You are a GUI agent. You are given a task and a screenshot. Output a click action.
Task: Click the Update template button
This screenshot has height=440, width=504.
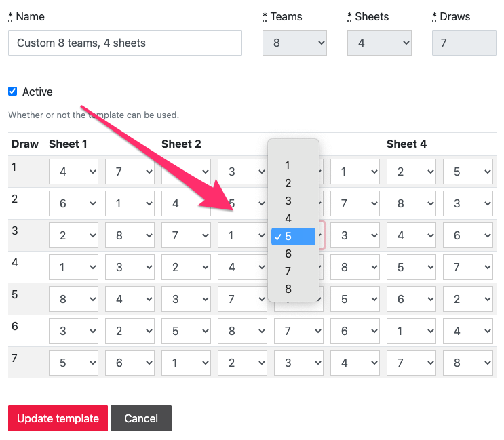(x=58, y=418)
